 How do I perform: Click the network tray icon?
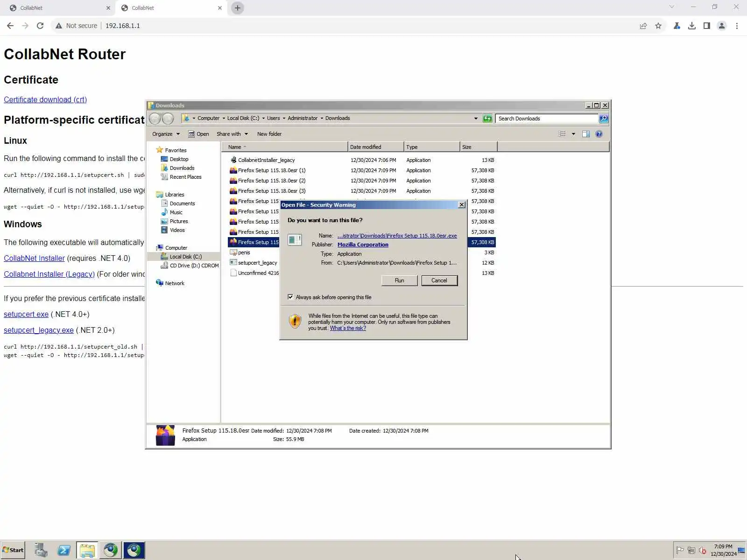click(x=691, y=550)
